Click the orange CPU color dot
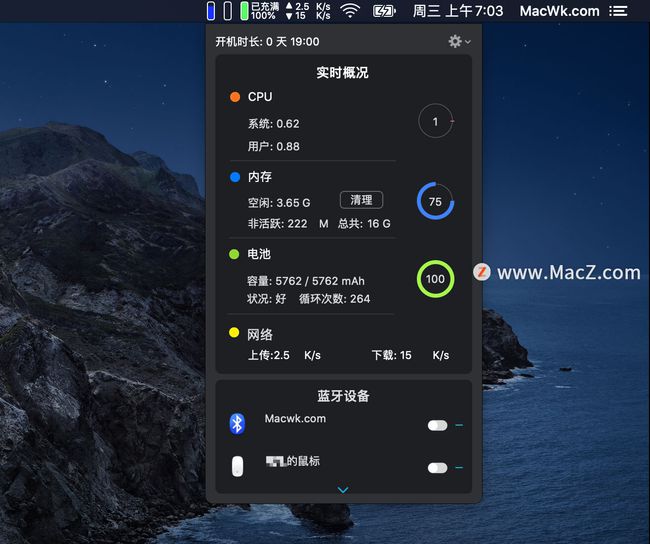 [x=235, y=97]
